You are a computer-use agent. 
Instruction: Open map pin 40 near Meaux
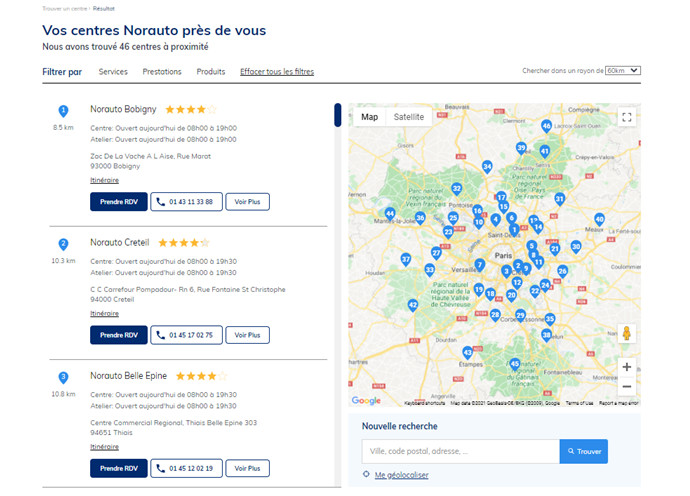[x=599, y=219]
